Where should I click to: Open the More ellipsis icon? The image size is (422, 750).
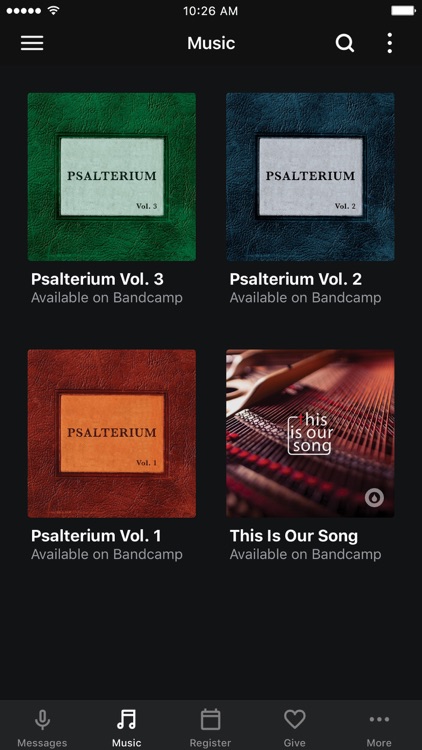coord(379,719)
